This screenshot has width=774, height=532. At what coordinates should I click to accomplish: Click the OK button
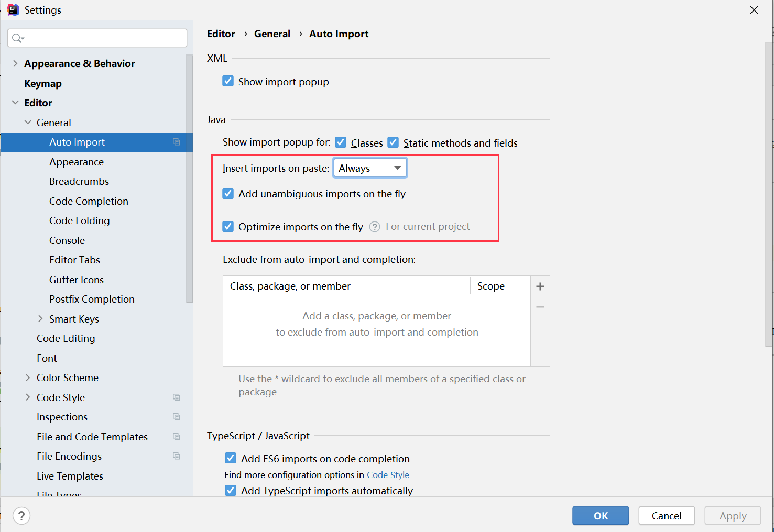pos(601,516)
